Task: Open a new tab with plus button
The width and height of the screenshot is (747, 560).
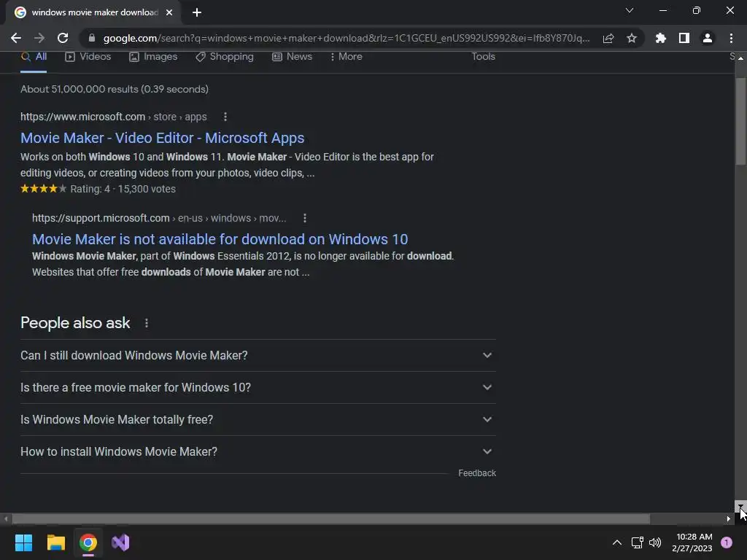Action: pos(197,12)
